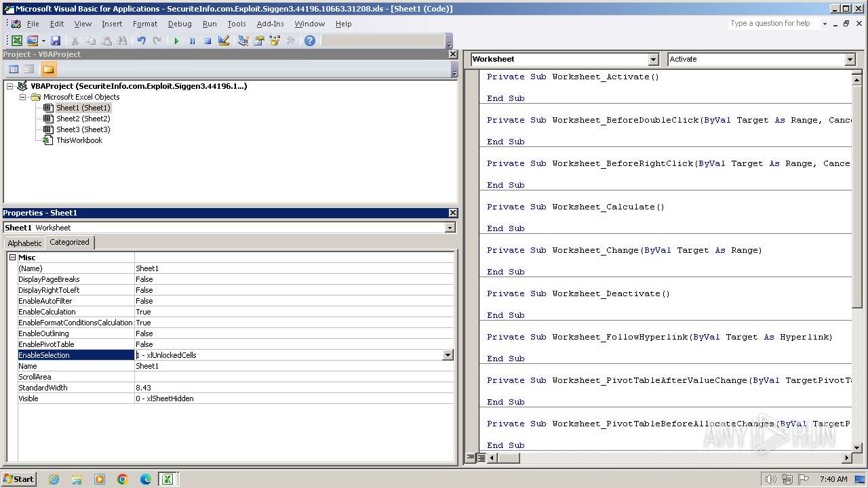Open Properties Window via toolbar icon
Screen dimensions: 868x488
pyautogui.click(x=258, y=41)
